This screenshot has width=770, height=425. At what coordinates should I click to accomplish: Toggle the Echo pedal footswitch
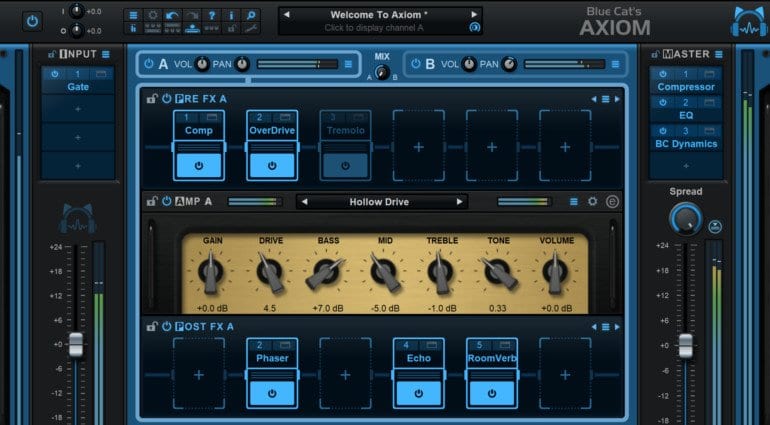(x=418, y=394)
